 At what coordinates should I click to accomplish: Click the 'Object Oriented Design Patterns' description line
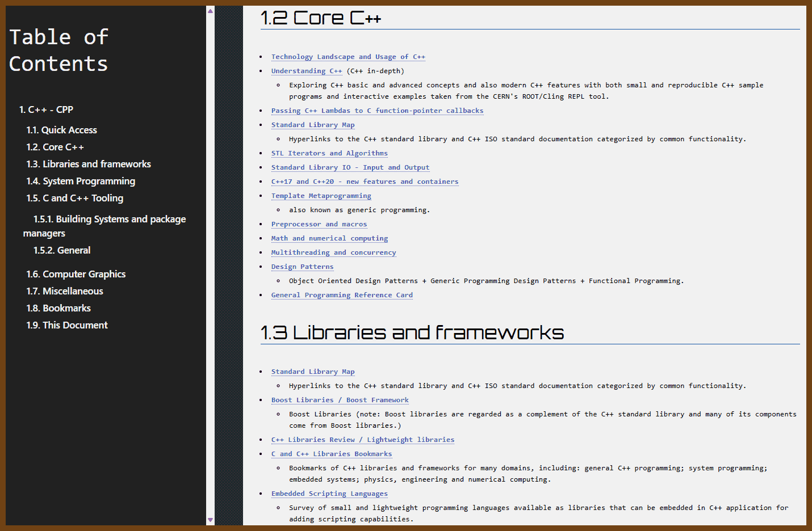(x=486, y=281)
